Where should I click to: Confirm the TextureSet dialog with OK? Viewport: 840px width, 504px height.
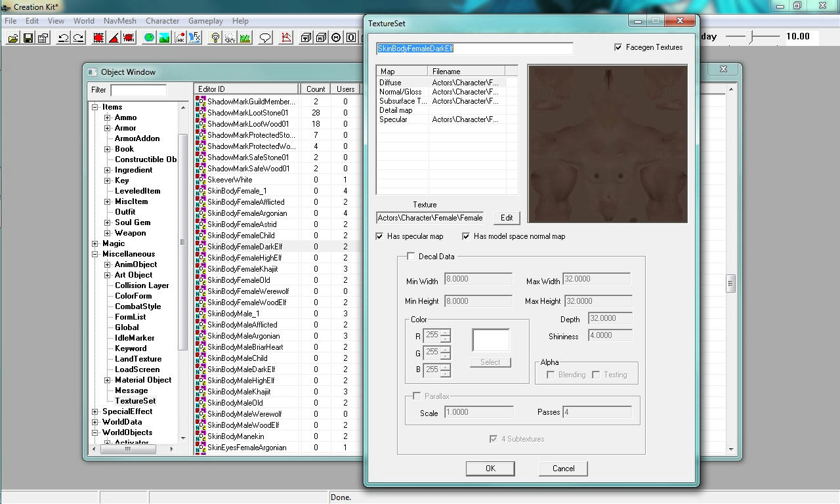click(x=490, y=469)
